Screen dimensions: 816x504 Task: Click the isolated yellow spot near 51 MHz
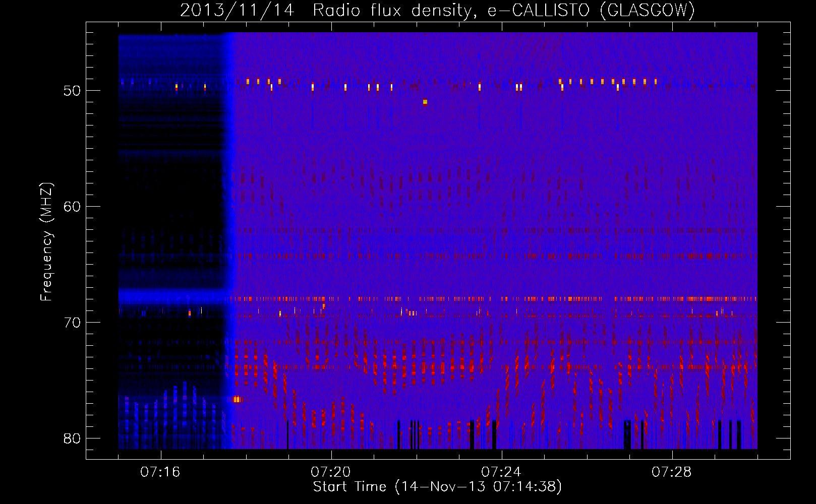(425, 102)
